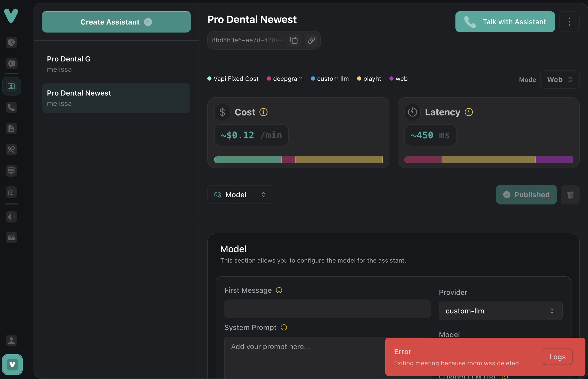
Task: Click the link icon next to assistant ID
Action: pyautogui.click(x=311, y=40)
